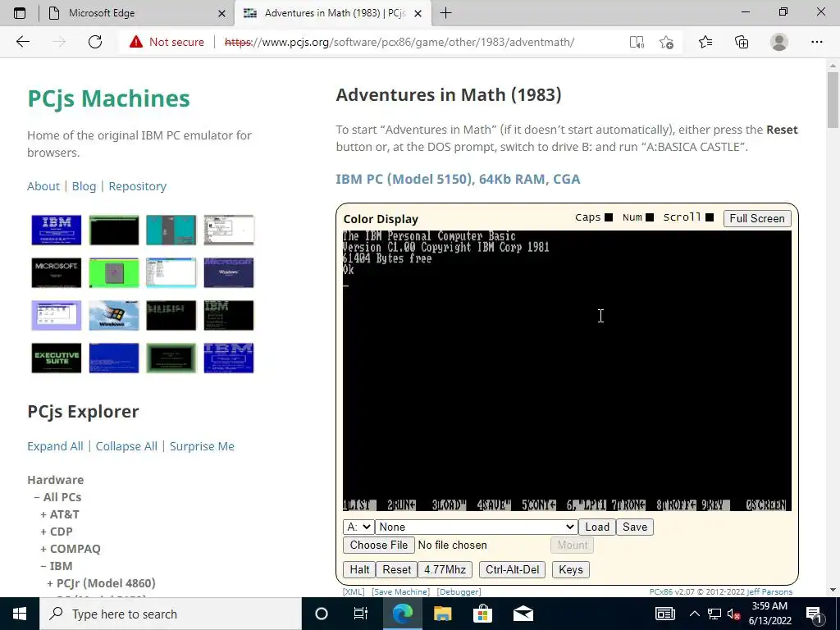Open the Windows flag logo thumbnail
The width and height of the screenshot is (840, 630).
pos(113,315)
